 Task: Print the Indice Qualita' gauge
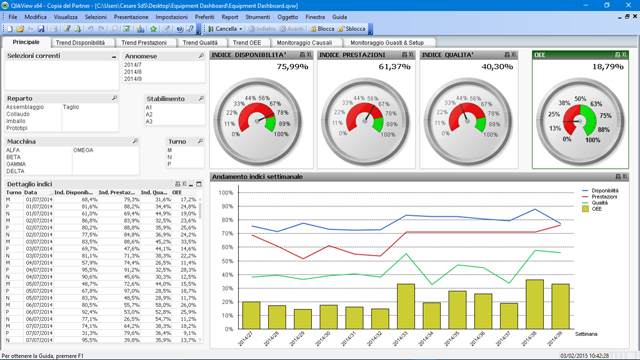tap(507, 55)
